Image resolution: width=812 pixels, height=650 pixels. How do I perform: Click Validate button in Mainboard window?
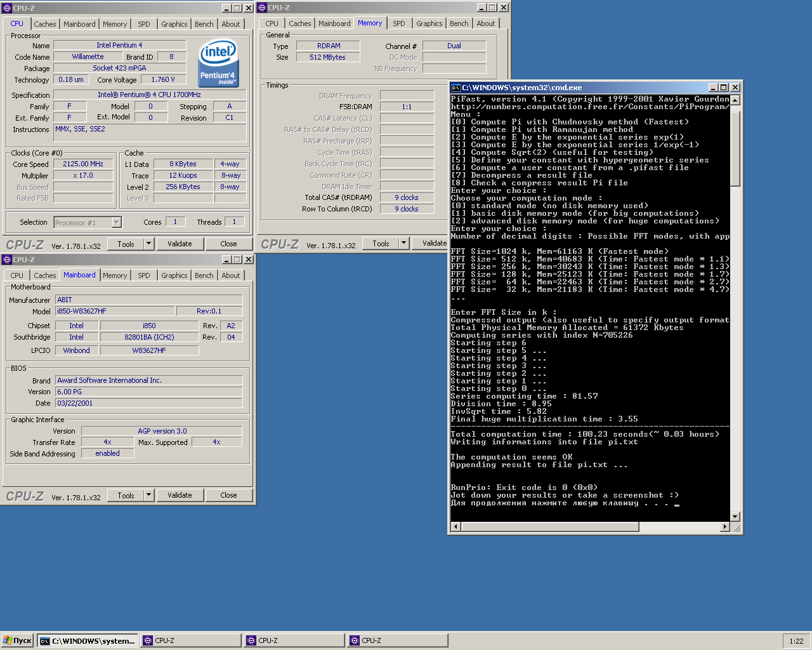180,495
